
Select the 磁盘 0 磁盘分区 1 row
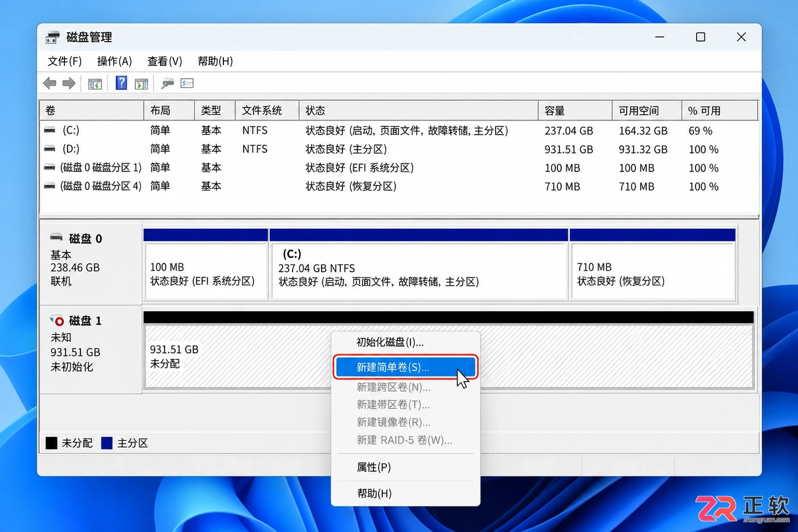(399, 167)
